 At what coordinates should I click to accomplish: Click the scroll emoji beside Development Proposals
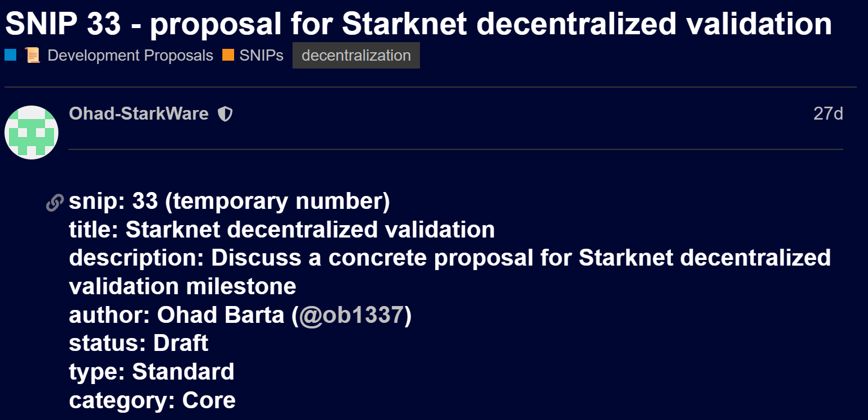click(33, 56)
